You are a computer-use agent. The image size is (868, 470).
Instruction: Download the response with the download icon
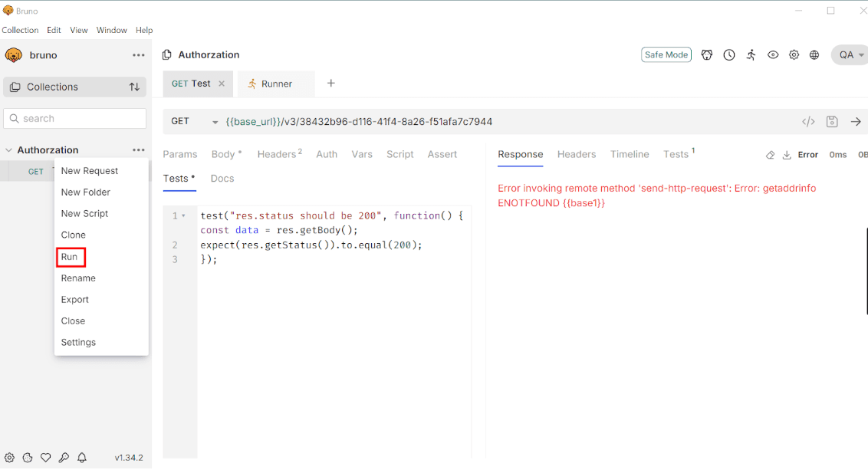[x=787, y=155]
